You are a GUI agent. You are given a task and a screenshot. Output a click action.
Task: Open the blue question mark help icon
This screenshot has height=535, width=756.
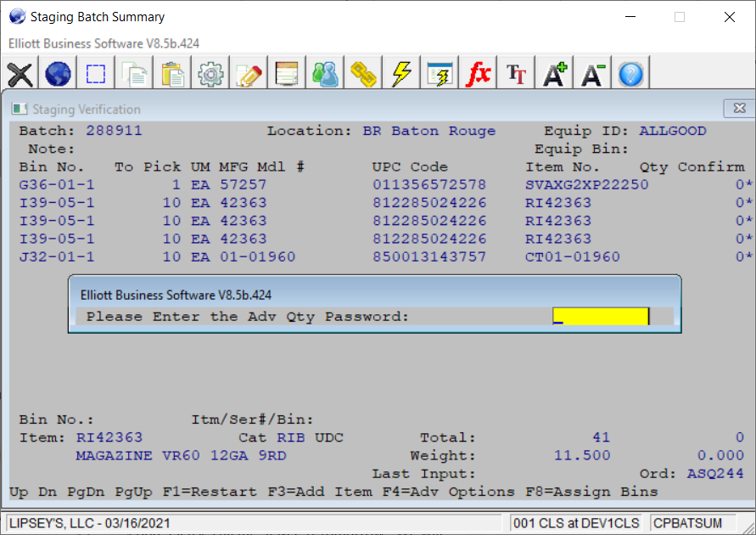tap(630, 74)
